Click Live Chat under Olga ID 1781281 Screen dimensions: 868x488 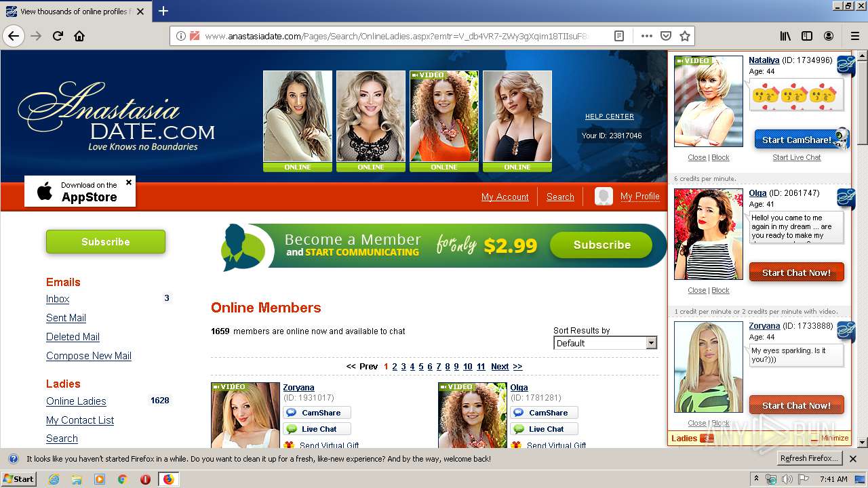(x=545, y=429)
